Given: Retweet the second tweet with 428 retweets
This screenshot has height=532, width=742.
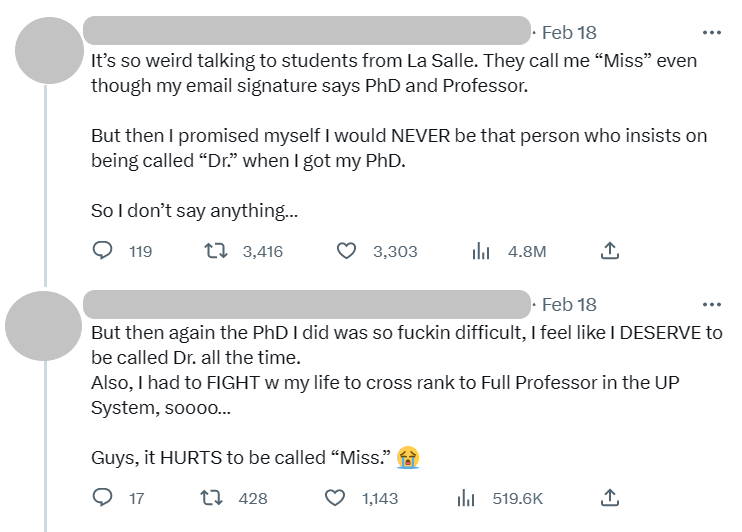Looking at the screenshot, I should (x=211, y=497).
